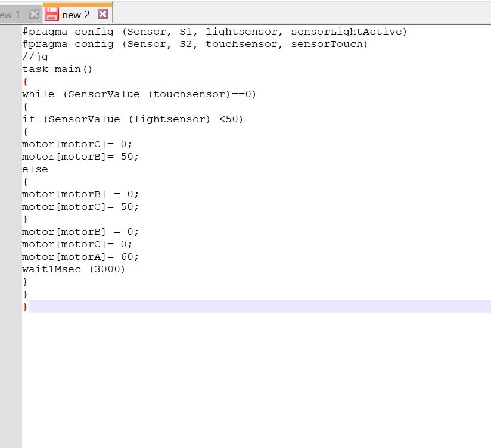Image resolution: width=491 pixels, height=448 pixels.
Task: Click the 'if (SensorValue (lightsensor) <50)' line
Action: point(132,119)
